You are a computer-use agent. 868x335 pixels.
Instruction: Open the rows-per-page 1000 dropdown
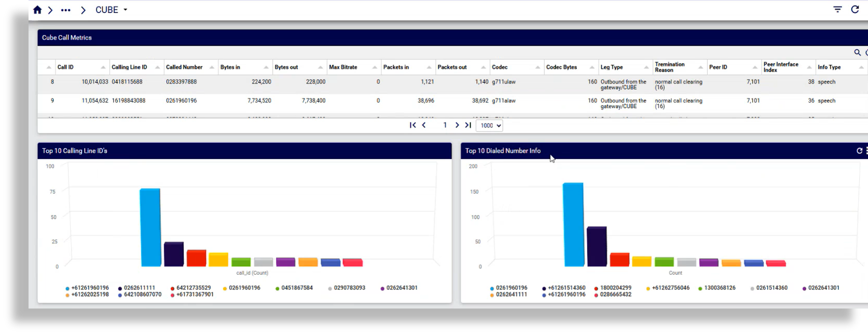point(489,126)
